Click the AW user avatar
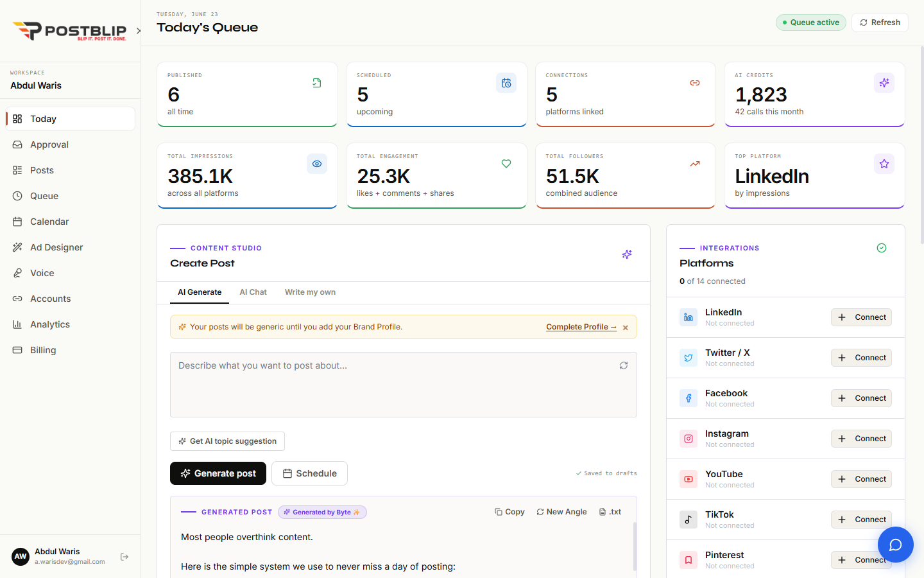Viewport: 924px width, 578px height. 21,556
